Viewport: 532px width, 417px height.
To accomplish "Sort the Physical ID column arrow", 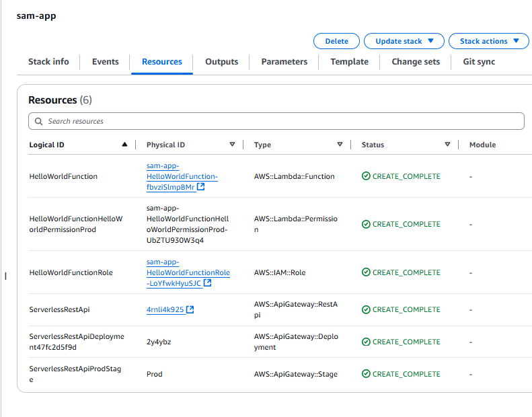I will [233, 145].
